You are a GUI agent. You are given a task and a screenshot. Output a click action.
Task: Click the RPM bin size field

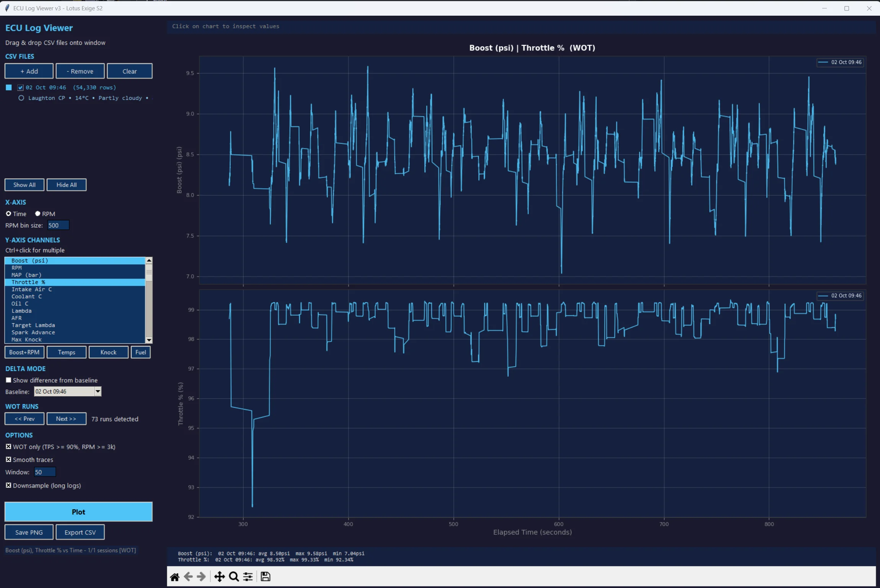58,225
